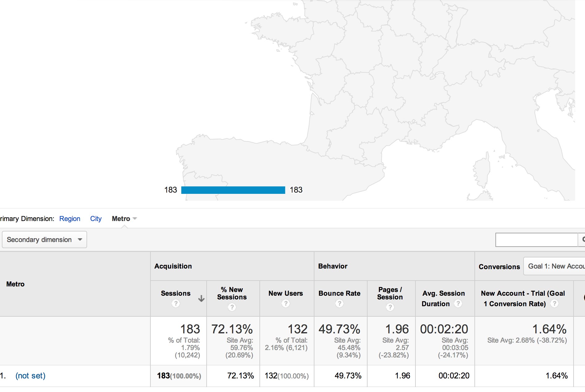Screen dimensions: 585x392
Task: Open the (not set) metro row link
Action: (x=30, y=376)
